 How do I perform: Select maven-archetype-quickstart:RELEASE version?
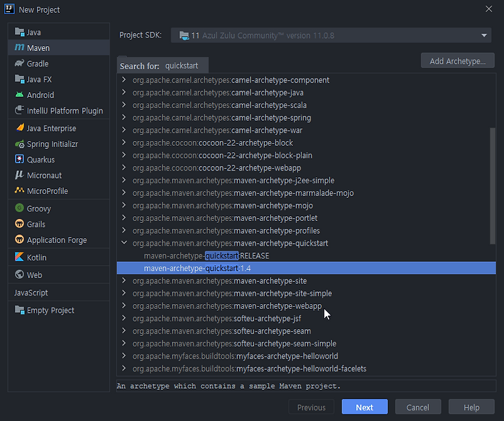(306, 256)
